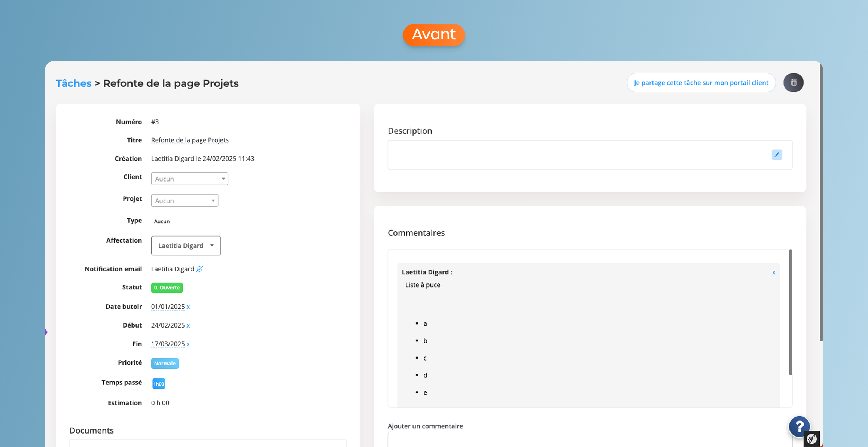868x447 pixels.
Task: Click the trash delete task icon
Action: click(793, 83)
